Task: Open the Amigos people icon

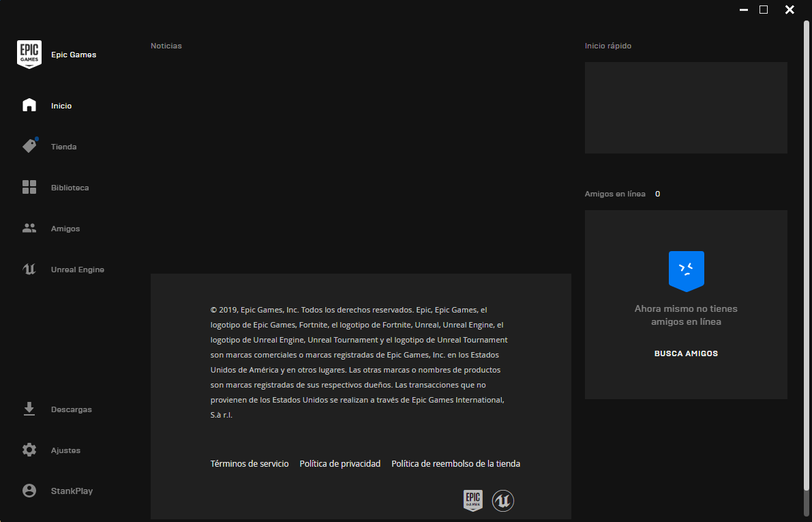Action: point(29,228)
